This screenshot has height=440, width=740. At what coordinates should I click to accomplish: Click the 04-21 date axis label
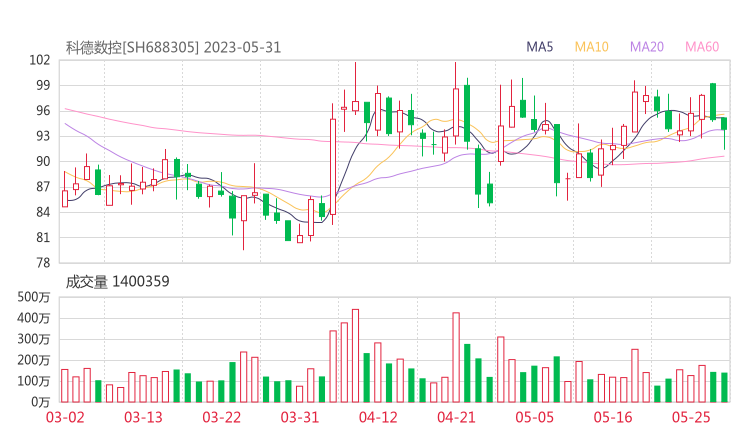coord(456,417)
